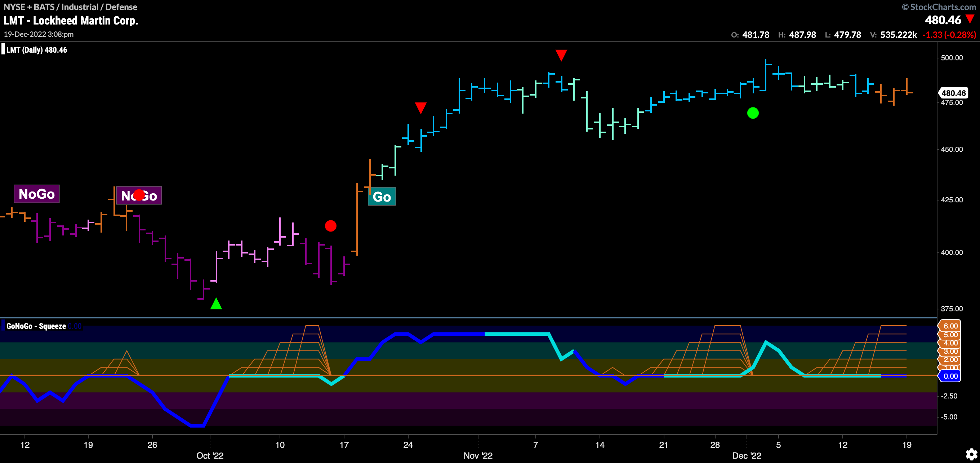Open the settings gear icon
This screenshot has height=463, width=980.
tap(971, 454)
